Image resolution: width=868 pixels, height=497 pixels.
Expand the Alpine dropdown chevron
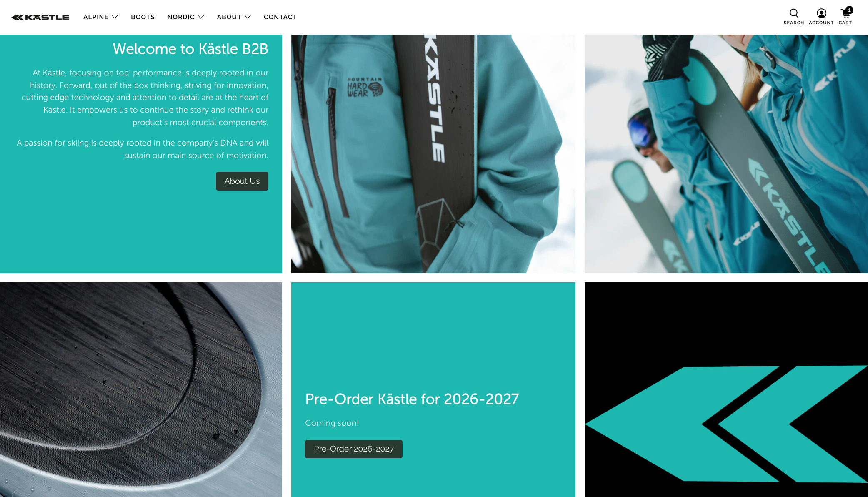(x=115, y=17)
